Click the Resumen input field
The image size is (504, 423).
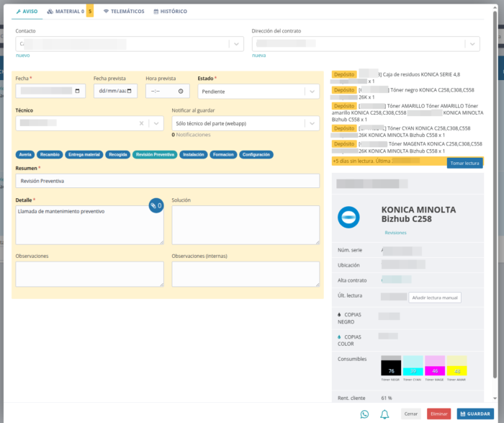click(x=168, y=181)
